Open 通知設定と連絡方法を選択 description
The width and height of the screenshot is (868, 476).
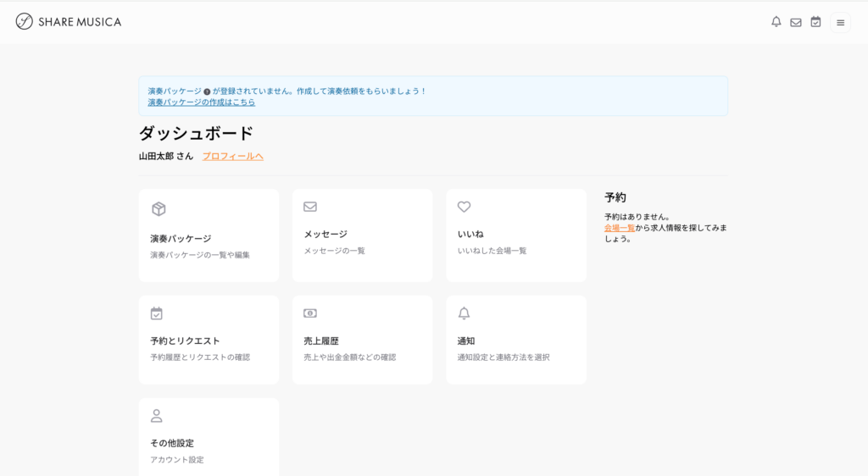pos(504,357)
